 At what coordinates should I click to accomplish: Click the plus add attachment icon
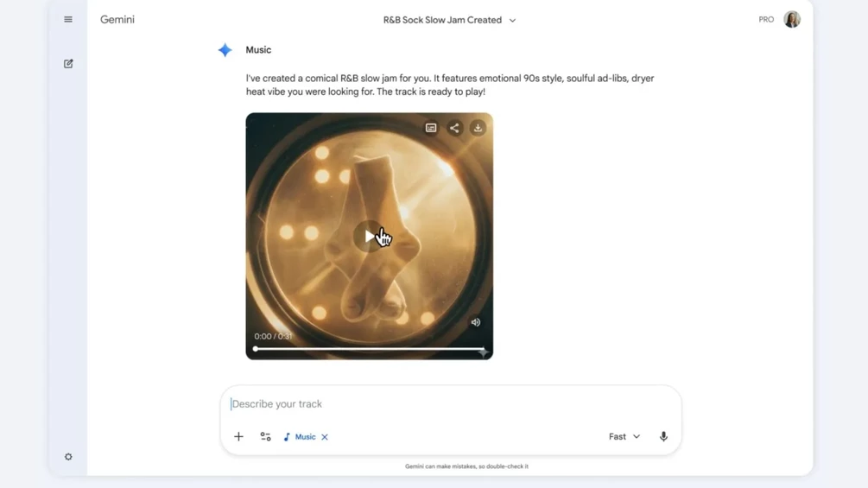238,436
